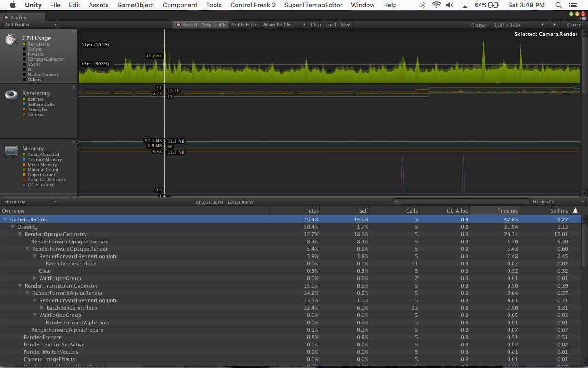Viewport: 588px width, 368px height.
Task: Go to previous frame arrow
Action: 543,25
